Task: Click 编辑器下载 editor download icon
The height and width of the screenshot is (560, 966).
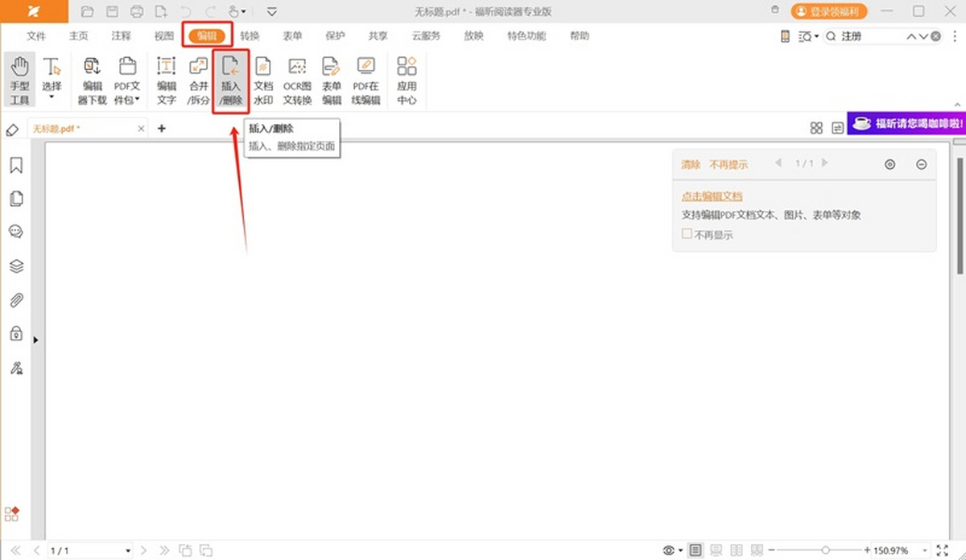Action: tap(93, 80)
